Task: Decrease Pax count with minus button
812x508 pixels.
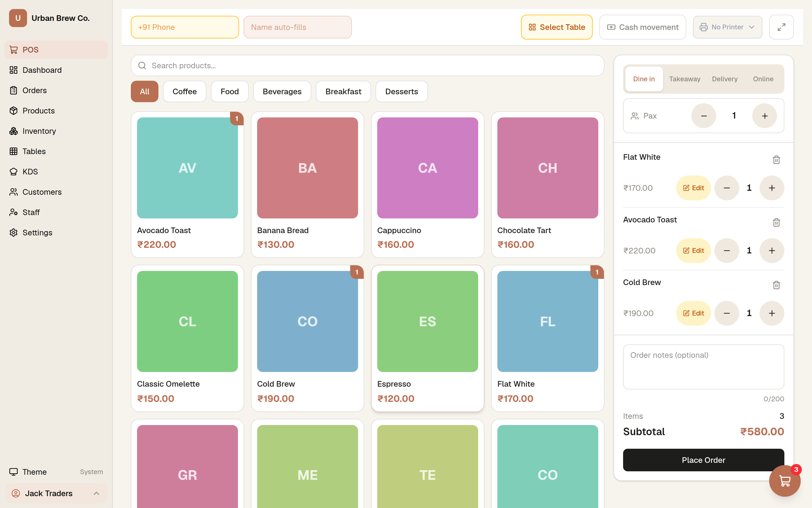Action: click(x=704, y=116)
